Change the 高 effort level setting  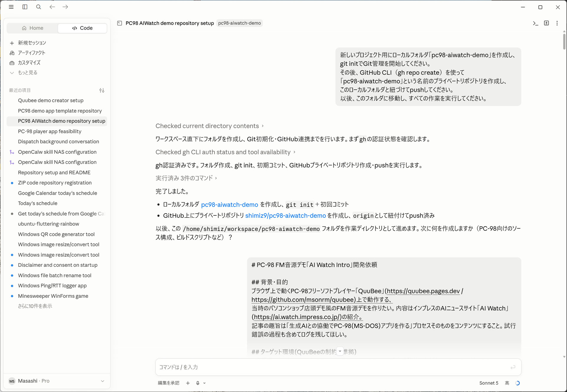pyautogui.click(x=507, y=383)
